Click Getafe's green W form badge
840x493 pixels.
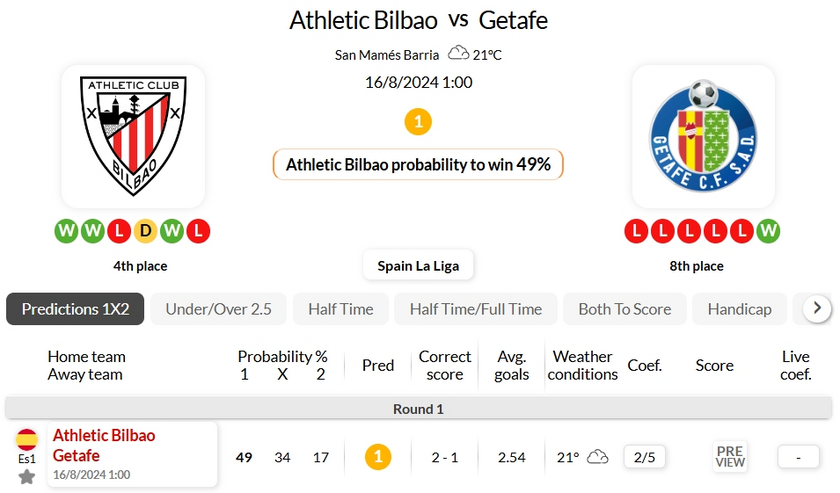point(768,232)
